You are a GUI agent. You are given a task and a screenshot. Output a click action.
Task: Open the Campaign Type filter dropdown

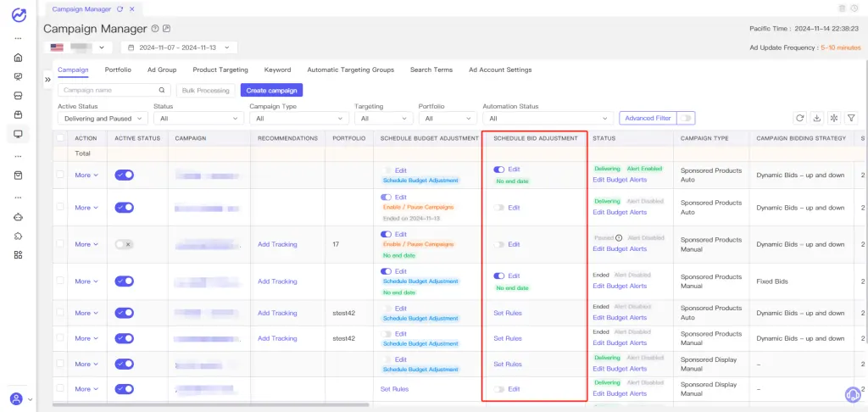point(299,119)
